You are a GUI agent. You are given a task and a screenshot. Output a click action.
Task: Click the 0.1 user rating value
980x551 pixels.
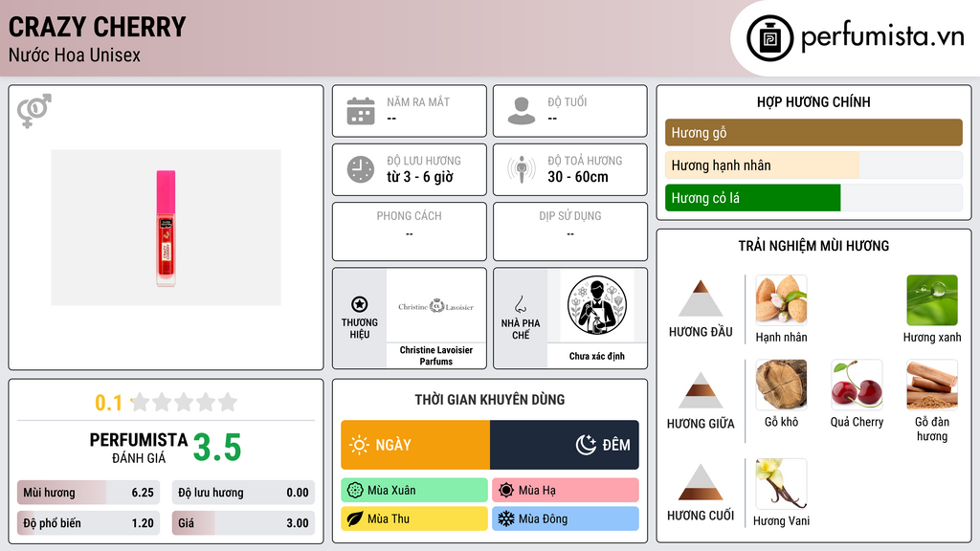pos(109,403)
